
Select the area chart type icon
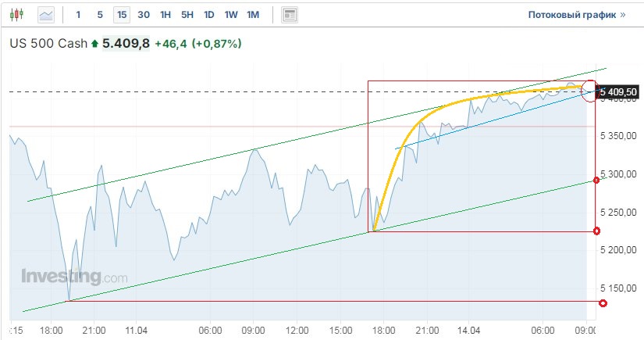(47, 14)
